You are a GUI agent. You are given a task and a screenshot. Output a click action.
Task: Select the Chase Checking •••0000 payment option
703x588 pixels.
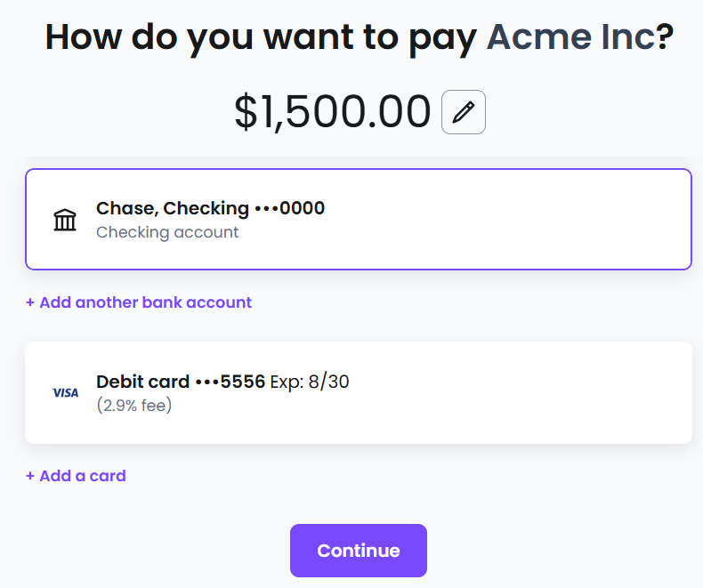(x=359, y=219)
